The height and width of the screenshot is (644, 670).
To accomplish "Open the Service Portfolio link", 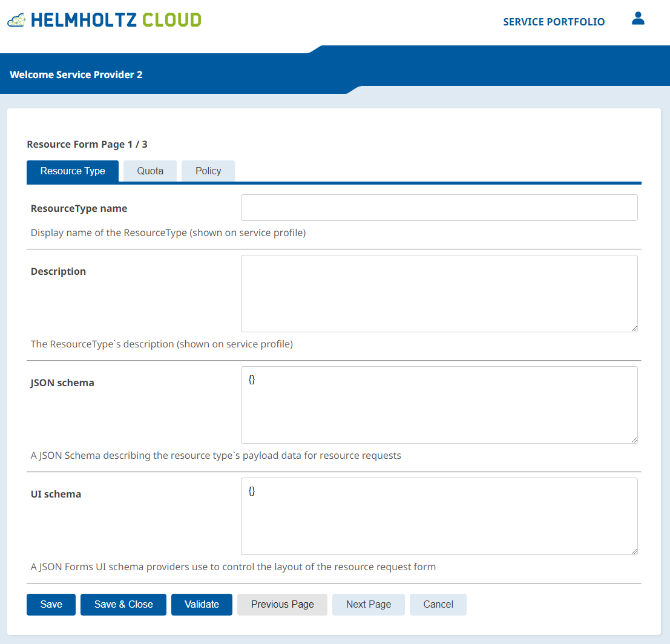I will click(554, 22).
